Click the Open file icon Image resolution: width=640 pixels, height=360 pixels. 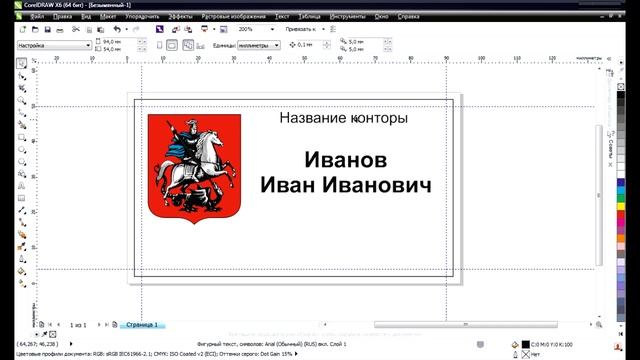click(x=35, y=29)
